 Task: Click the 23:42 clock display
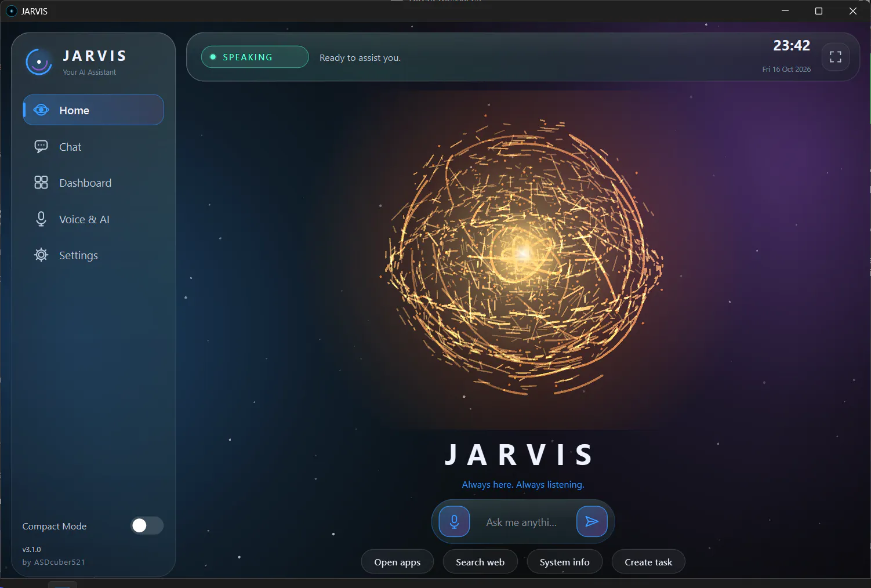pos(792,45)
